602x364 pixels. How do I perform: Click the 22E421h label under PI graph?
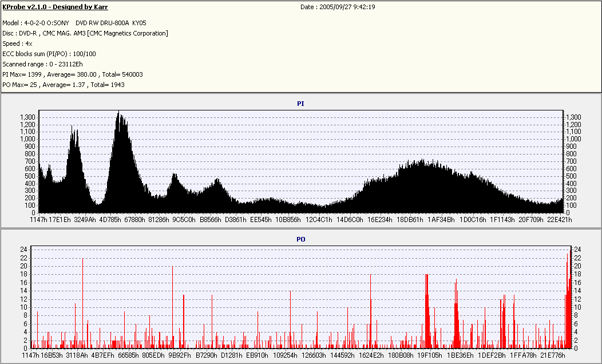click(x=559, y=219)
